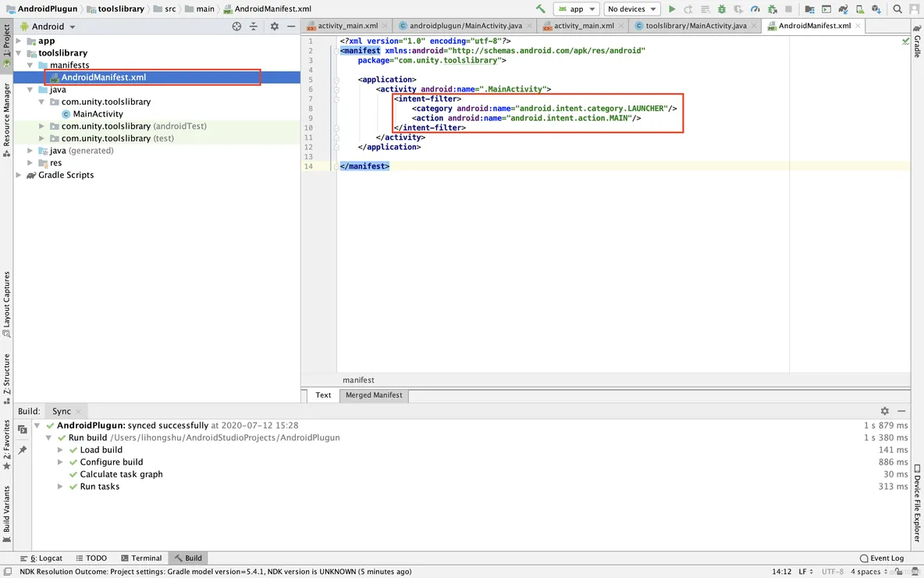
Task: Close the Sync build tab
Action: 79,412
